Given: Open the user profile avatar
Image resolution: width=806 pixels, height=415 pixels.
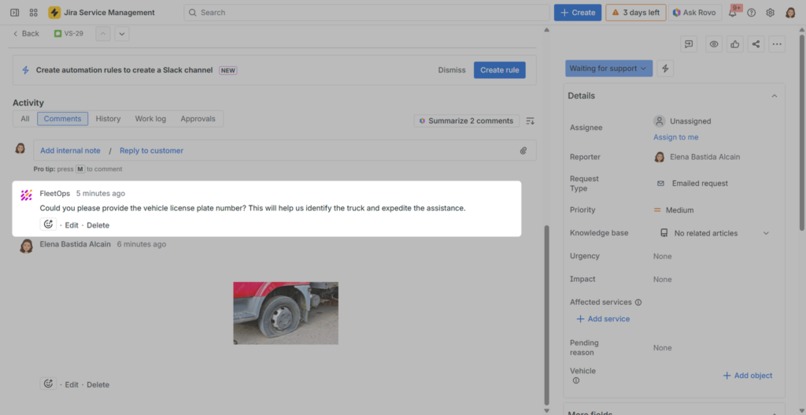Looking at the screenshot, I should click(791, 13).
